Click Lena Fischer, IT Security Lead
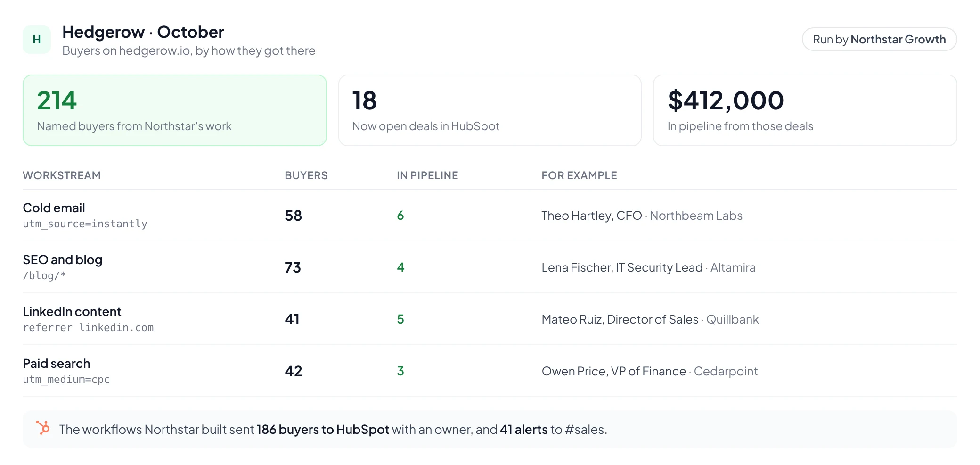This screenshot has height=465, width=980. tap(622, 267)
